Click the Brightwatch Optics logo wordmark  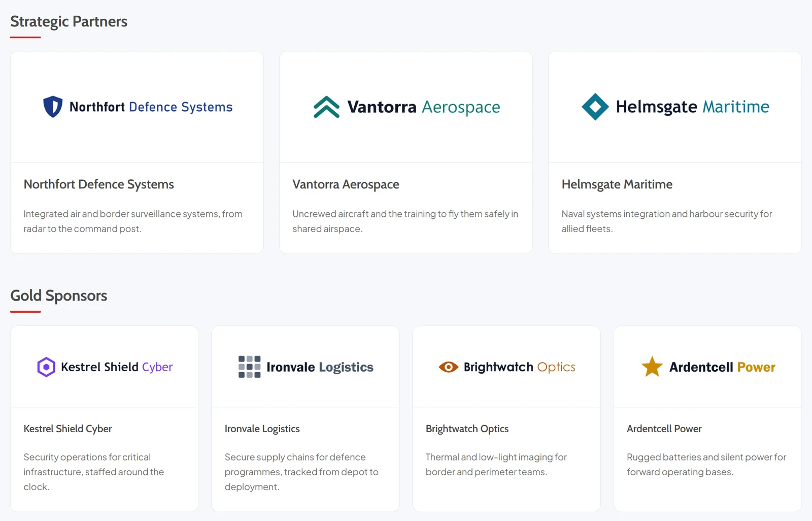(519, 367)
